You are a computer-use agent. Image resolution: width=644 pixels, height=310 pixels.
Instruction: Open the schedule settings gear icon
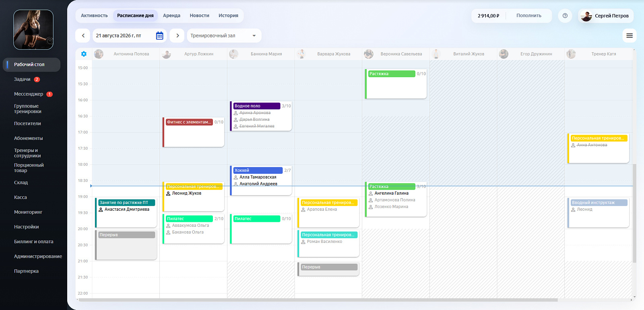click(x=84, y=54)
